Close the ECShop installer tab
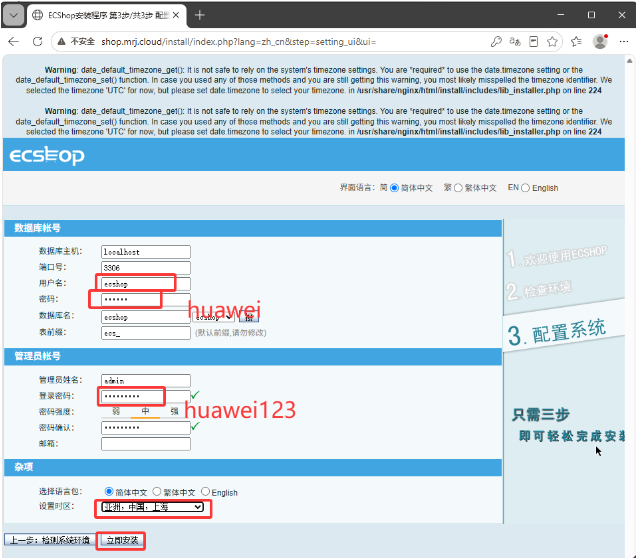 pyautogui.click(x=176, y=16)
